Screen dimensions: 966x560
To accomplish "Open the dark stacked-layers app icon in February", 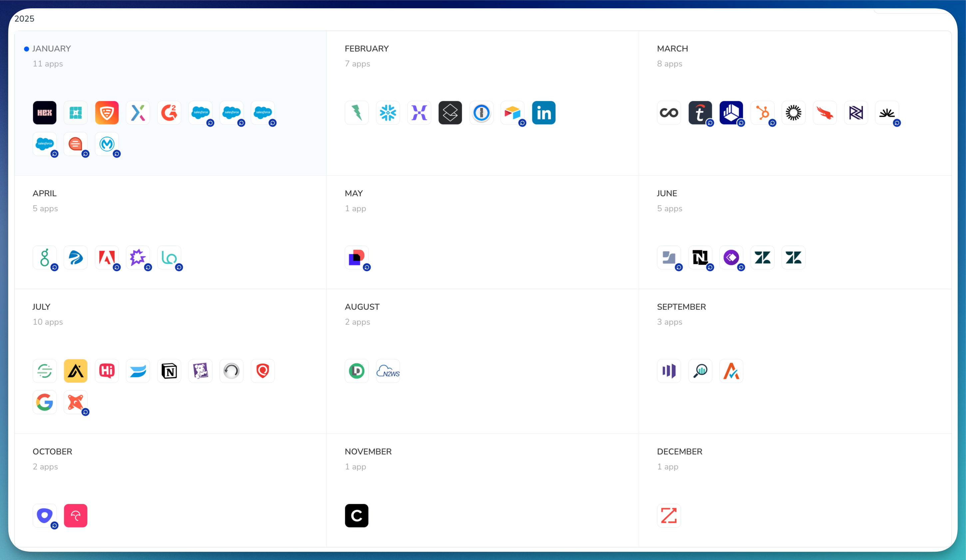I will coord(450,112).
